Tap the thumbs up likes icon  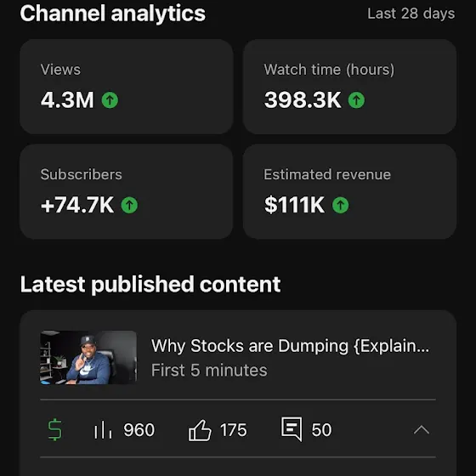(x=200, y=430)
